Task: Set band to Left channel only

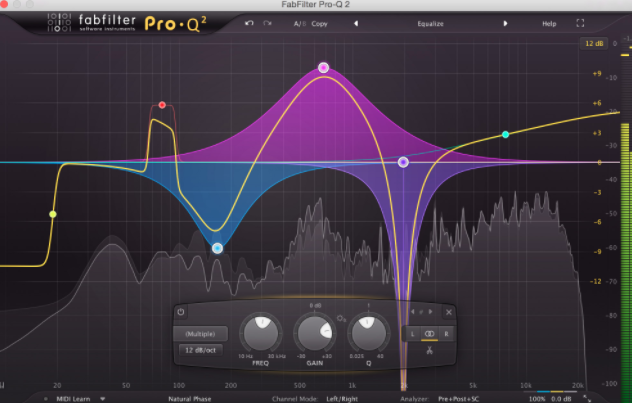Action: pos(412,334)
